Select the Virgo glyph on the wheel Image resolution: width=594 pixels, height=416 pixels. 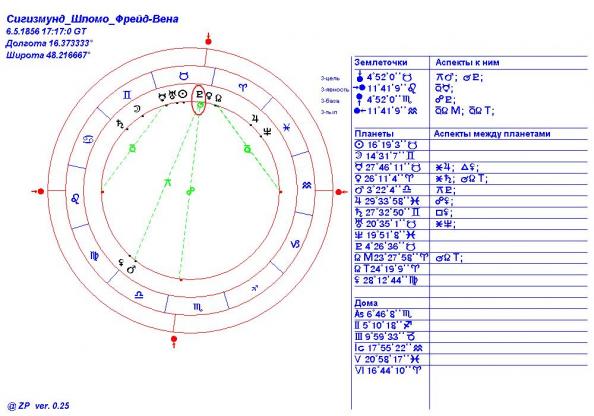click(x=94, y=256)
